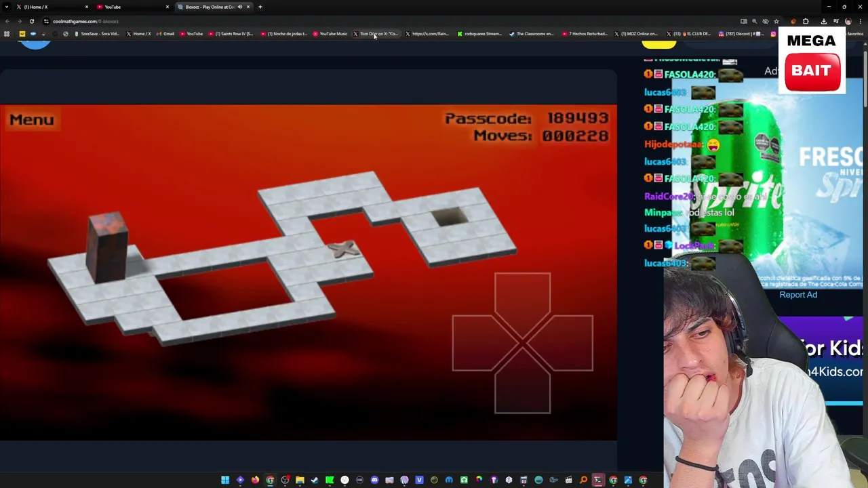Open the browser extensions puzzle icon
The width and height of the screenshot is (868, 488).
click(x=806, y=21)
